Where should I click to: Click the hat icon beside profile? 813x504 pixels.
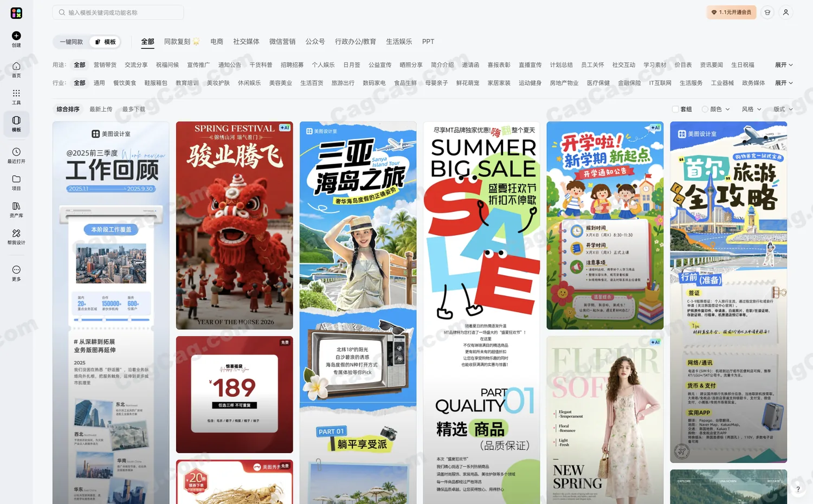point(767,12)
